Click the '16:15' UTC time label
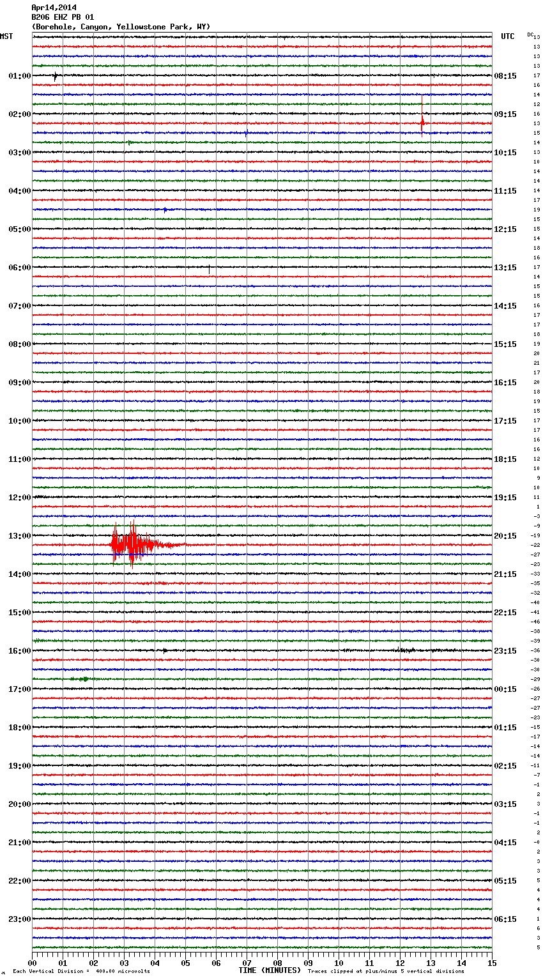The height and width of the screenshot is (980, 543). tap(505, 383)
